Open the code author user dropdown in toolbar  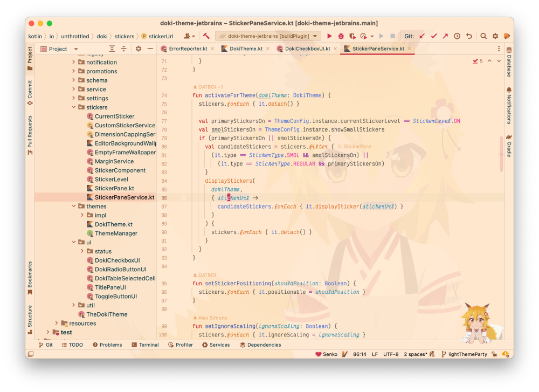click(x=189, y=36)
